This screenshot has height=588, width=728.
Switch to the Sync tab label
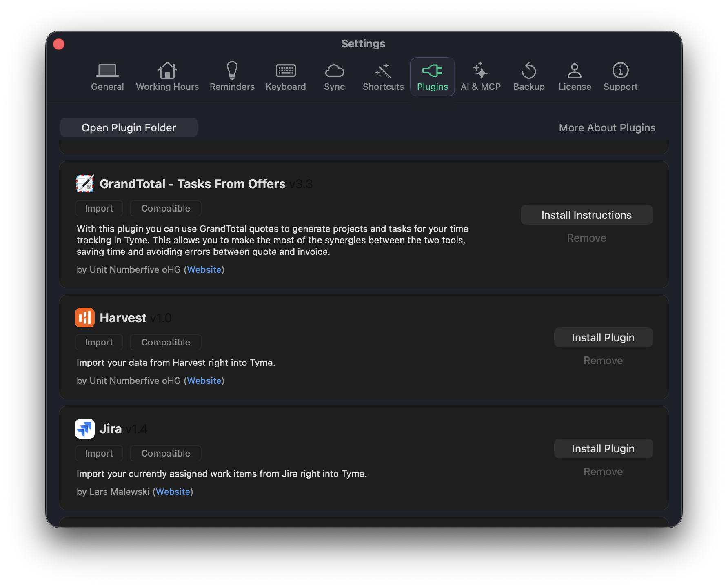pos(335,87)
